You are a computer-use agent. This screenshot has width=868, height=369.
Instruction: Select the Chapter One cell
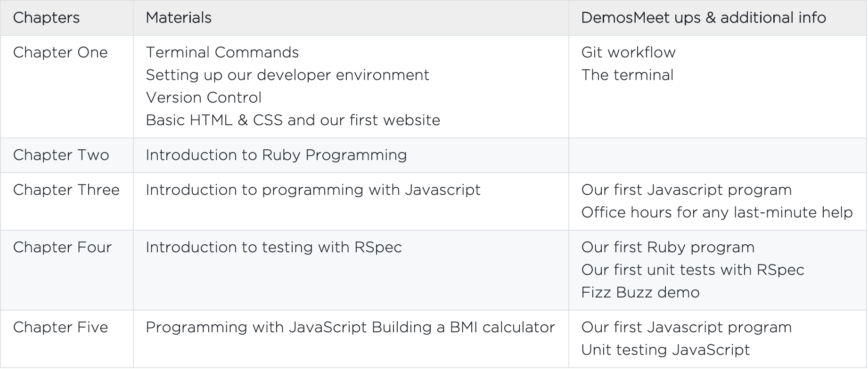pos(60,52)
